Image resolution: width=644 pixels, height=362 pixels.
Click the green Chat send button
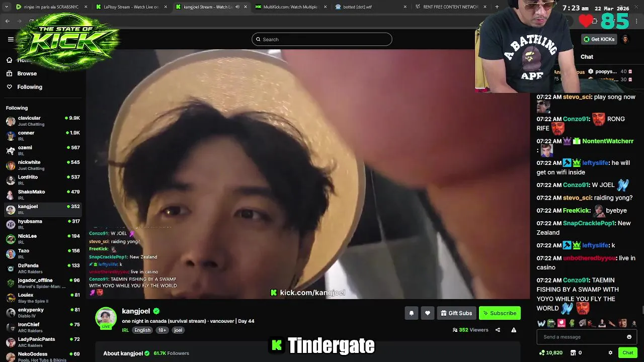coord(627,353)
